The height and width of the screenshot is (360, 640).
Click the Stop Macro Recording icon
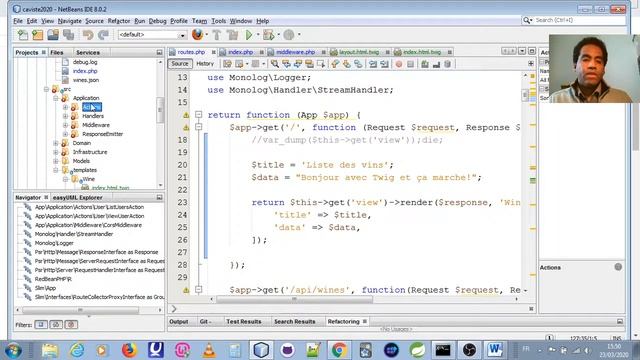coord(411,64)
